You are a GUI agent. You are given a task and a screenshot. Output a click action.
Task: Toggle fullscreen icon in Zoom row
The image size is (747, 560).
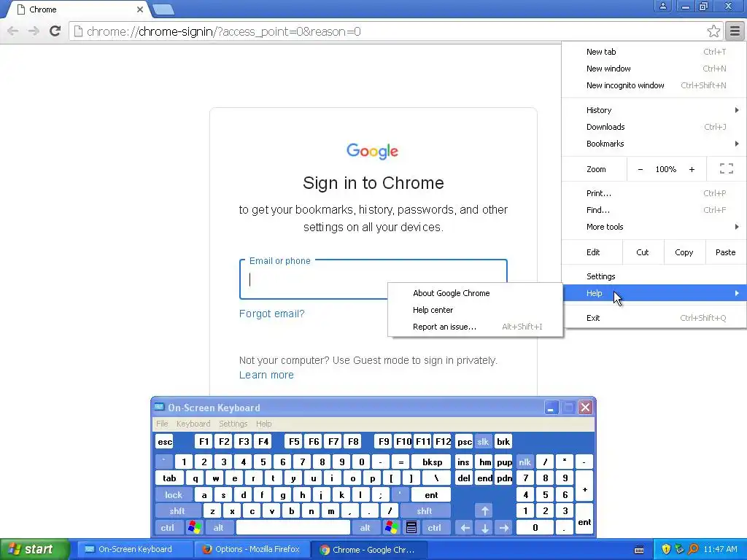tap(726, 169)
